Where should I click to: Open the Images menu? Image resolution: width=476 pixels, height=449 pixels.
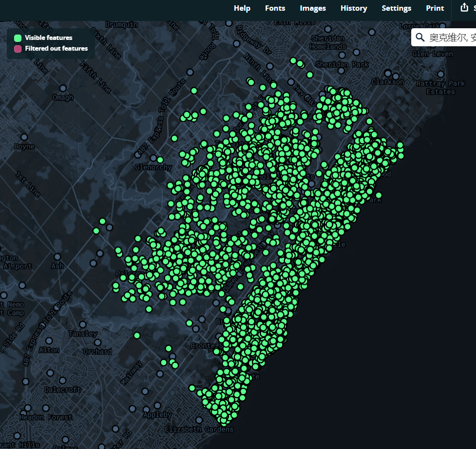(312, 8)
